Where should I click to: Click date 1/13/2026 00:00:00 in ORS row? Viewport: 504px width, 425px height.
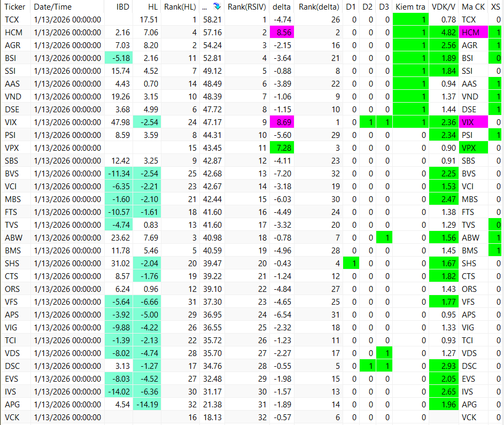(67, 289)
